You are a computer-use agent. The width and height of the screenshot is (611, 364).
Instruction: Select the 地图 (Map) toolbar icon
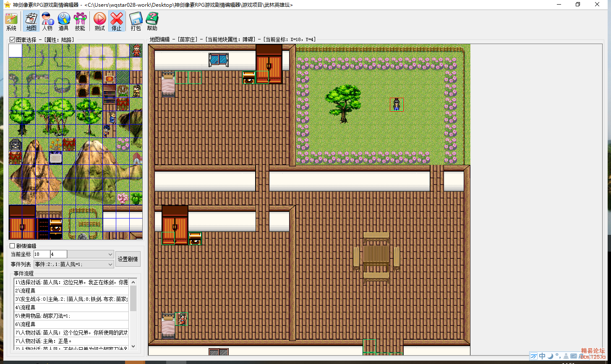coord(31,22)
